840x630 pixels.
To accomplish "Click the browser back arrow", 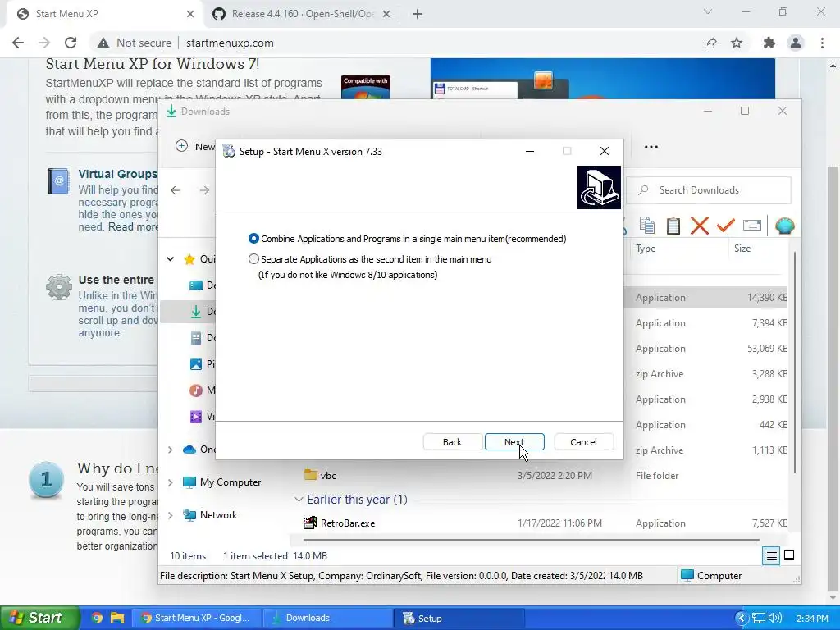I will (x=18, y=43).
